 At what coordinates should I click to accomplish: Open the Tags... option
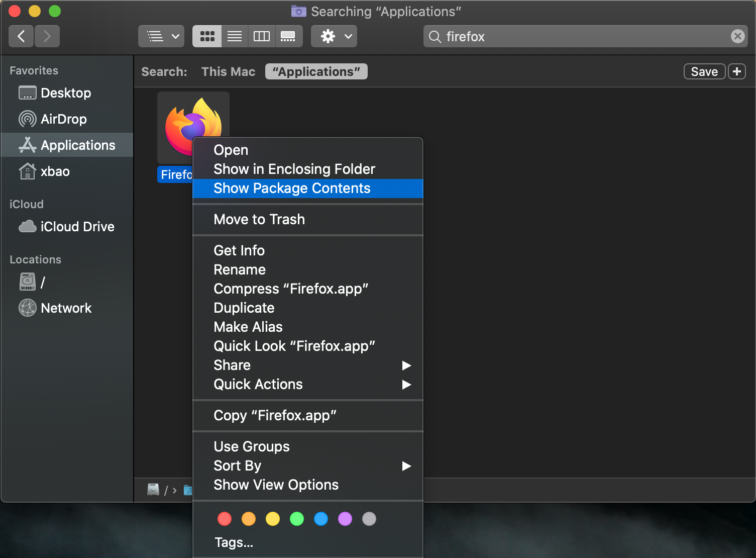pyautogui.click(x=234, y=542)
